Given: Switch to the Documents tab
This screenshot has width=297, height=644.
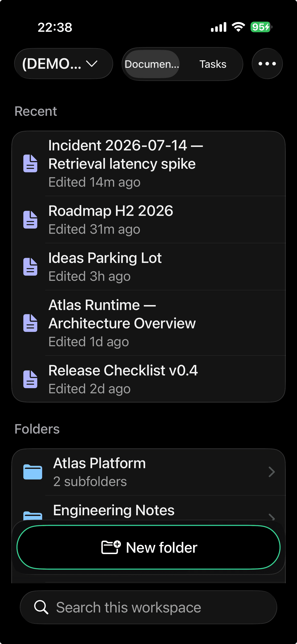Looking at the screenshot, I should (152, 64).
